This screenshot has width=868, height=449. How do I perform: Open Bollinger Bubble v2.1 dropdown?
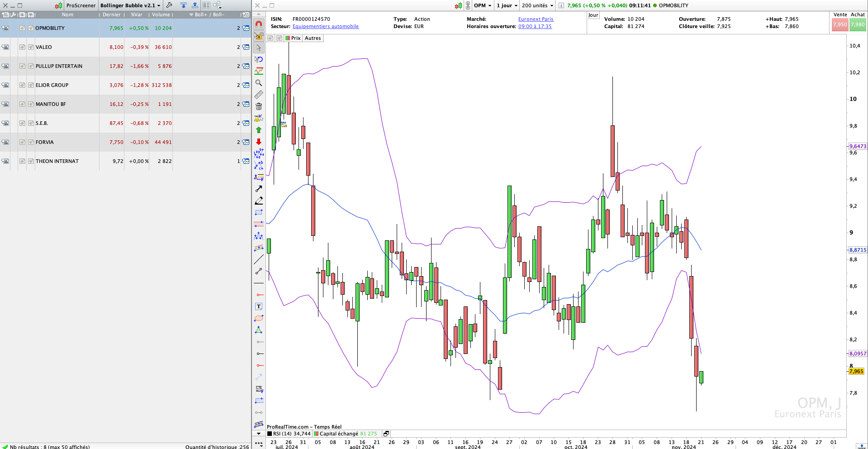click(130, 5)
